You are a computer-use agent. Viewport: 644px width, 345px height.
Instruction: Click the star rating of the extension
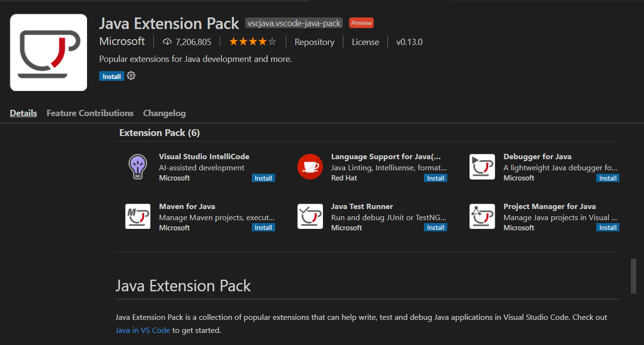(x=252, y=42)
